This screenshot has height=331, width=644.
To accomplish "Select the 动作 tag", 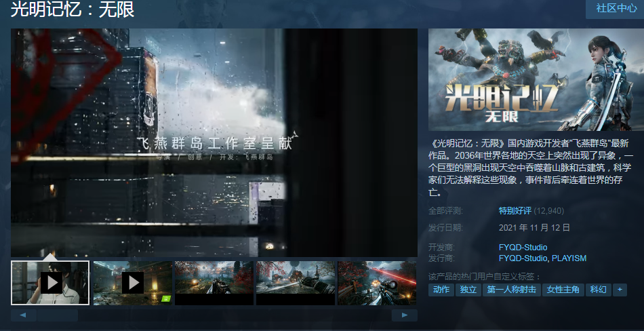I will [441, 290].
